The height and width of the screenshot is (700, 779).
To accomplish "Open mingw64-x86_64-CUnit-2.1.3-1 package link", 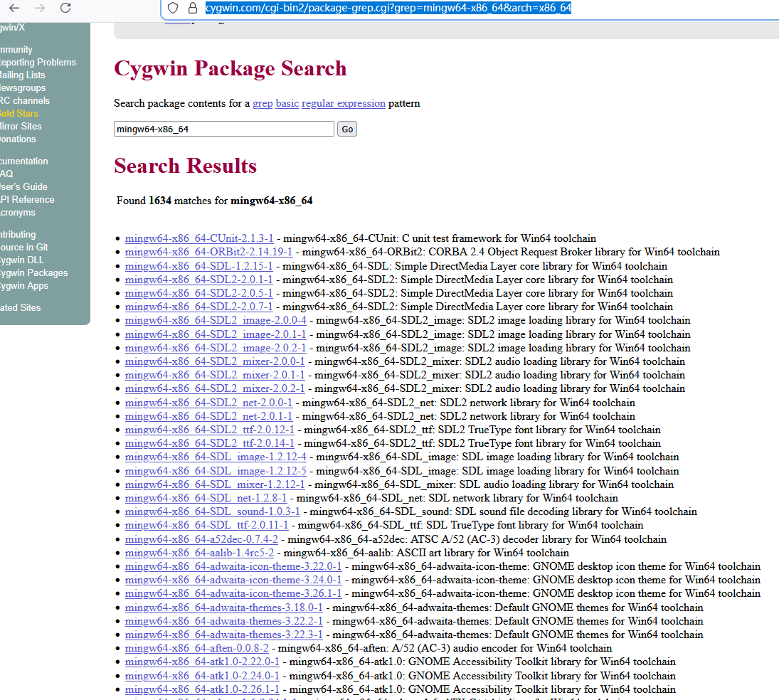I will coord(198,238).
